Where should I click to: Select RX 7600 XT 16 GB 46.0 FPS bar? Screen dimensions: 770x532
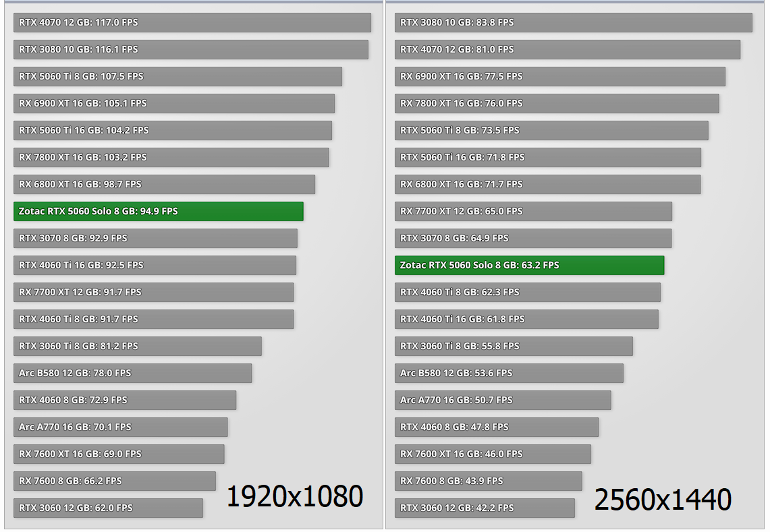[493, 454]
